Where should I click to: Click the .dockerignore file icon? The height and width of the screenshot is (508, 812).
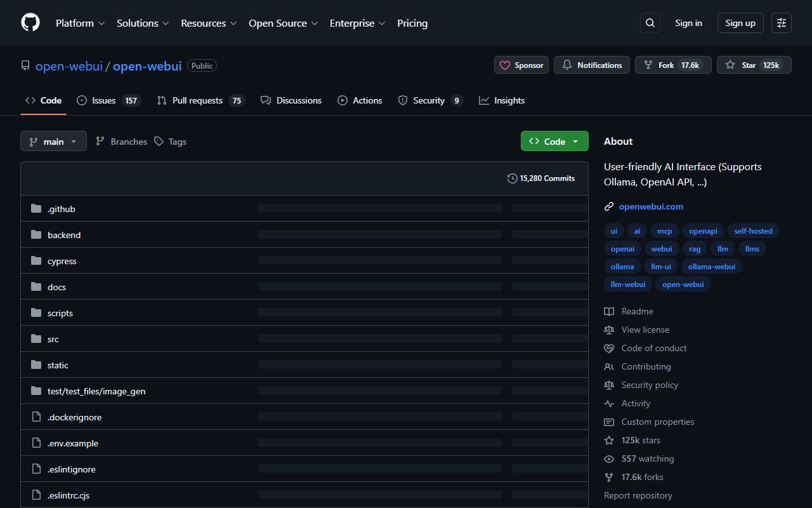point(36,417)
